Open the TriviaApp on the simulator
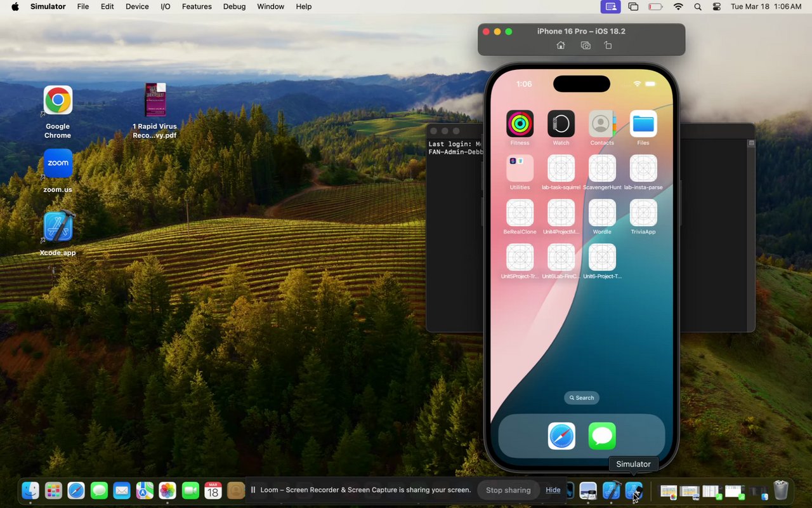Screen dimensions: 812x508 point(643,213)
